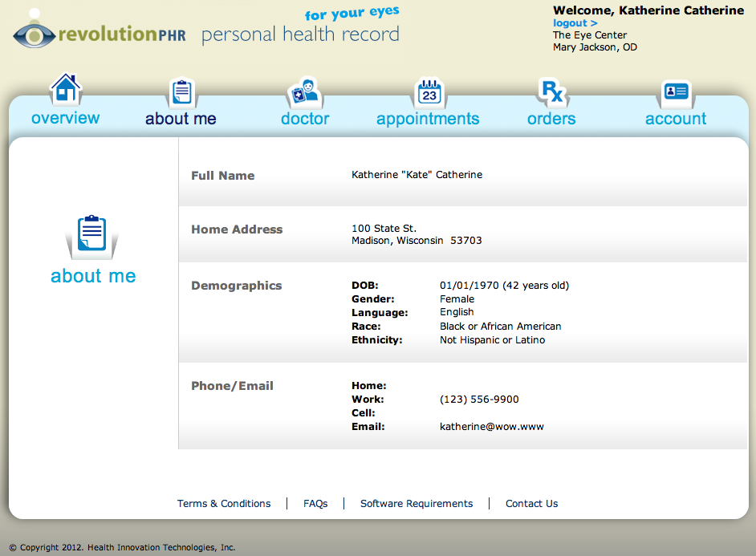
Task: Open the account tab
Action: coord(676,119)
